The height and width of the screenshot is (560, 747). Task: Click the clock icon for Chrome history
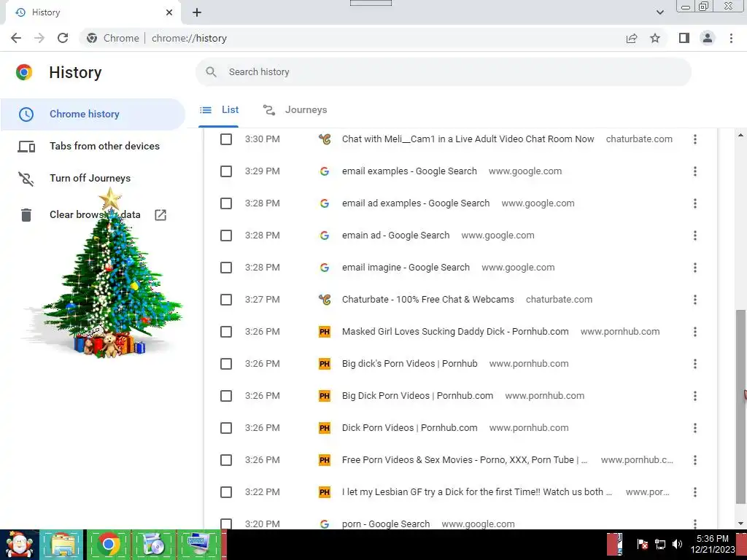(26, 114)
